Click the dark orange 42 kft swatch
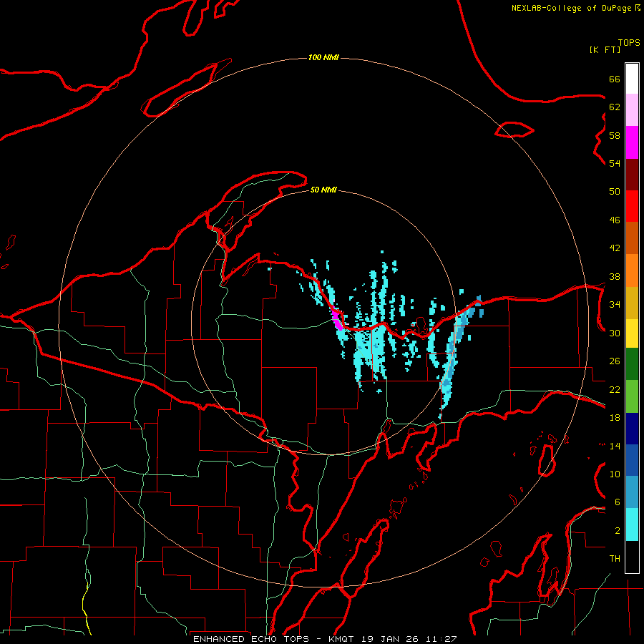Screen dimensions: 644x644 pos(632,238)
